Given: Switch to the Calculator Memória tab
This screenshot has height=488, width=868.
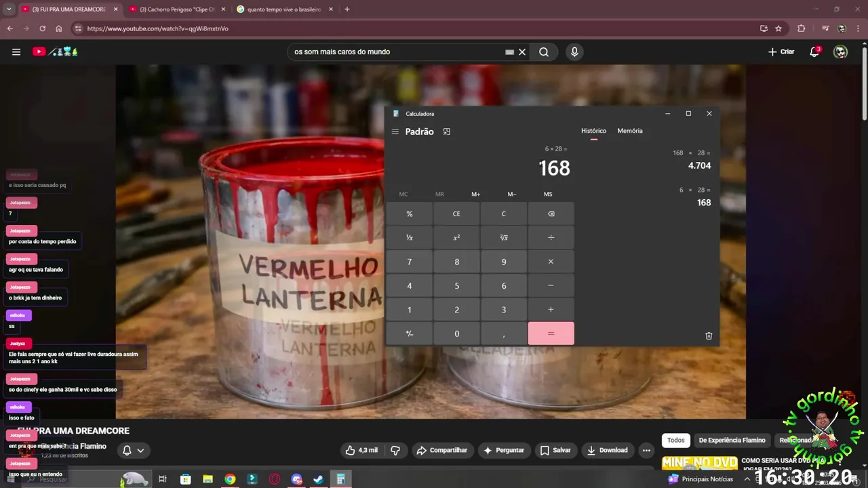Looking at the screenshot, I should tap(630, 131).
